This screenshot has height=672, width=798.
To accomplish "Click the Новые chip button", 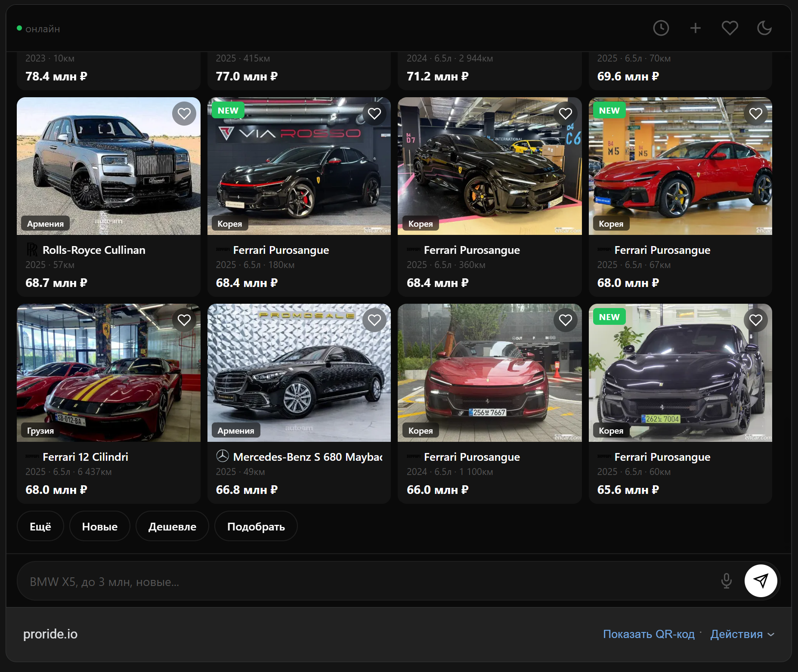I will (x=100, y=526).
